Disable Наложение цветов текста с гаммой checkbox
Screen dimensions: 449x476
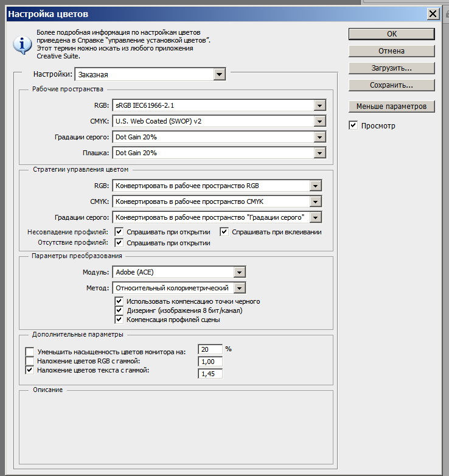click(x=30, y=370)
